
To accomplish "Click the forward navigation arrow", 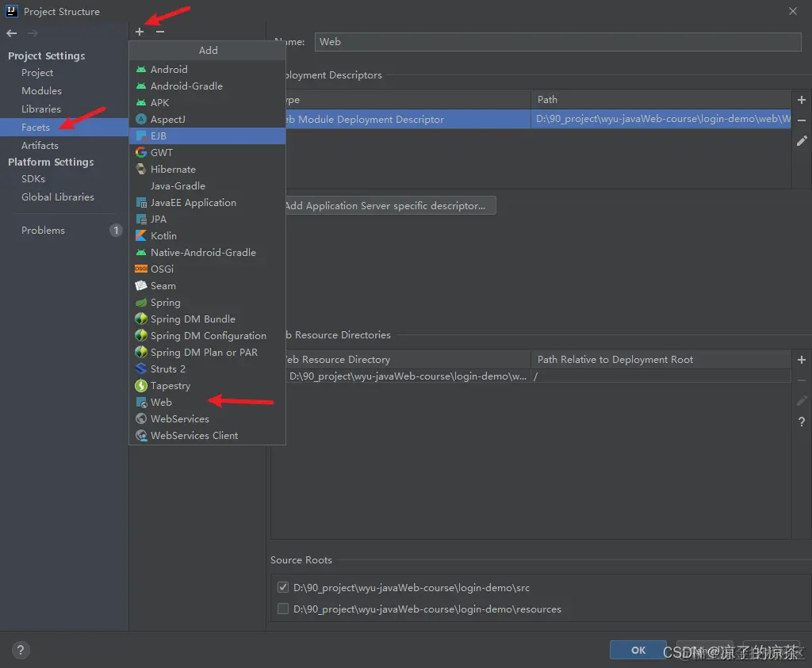I will coord(33,33).
